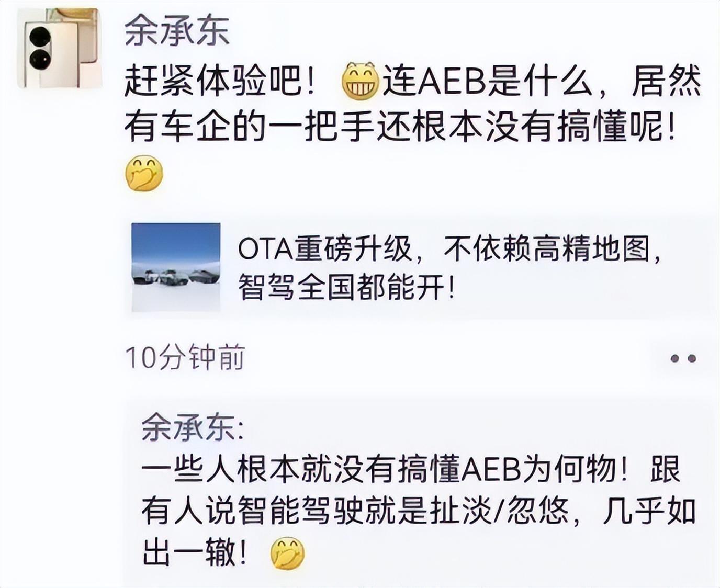The height and width of the screenshot is (588, 720).
Task: Click the grinning teeth emoji in post
Action: point(360,82)
